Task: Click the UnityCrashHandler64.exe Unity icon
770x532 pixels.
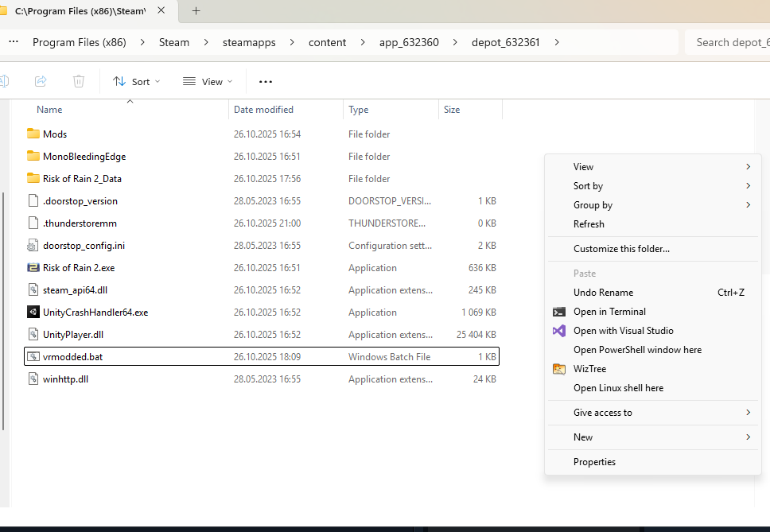Action: 33,313
